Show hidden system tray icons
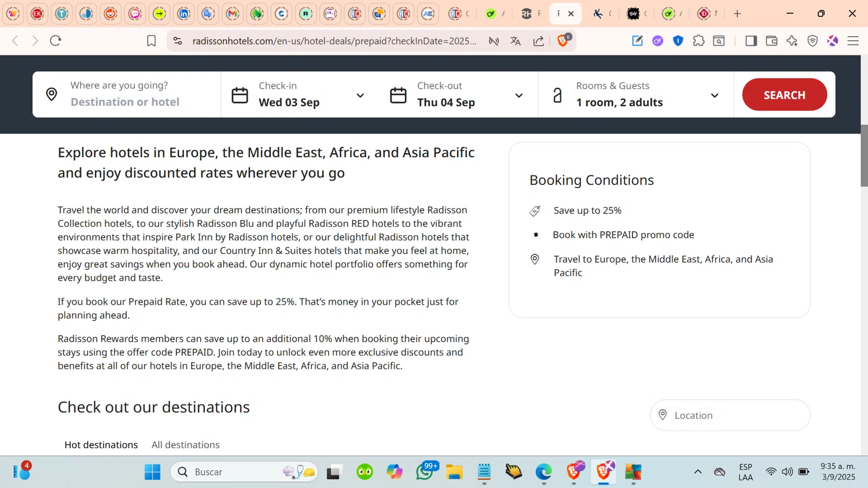 [x=698, y=472]
